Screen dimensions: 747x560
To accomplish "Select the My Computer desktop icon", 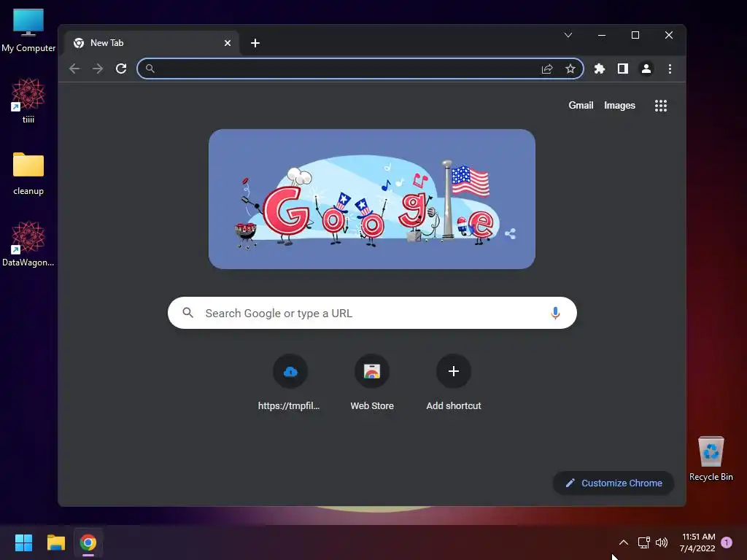I will point(28,31).
